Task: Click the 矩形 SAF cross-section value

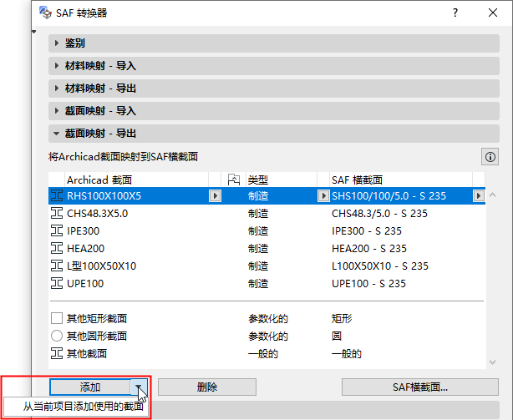Action: coord(342,318)
